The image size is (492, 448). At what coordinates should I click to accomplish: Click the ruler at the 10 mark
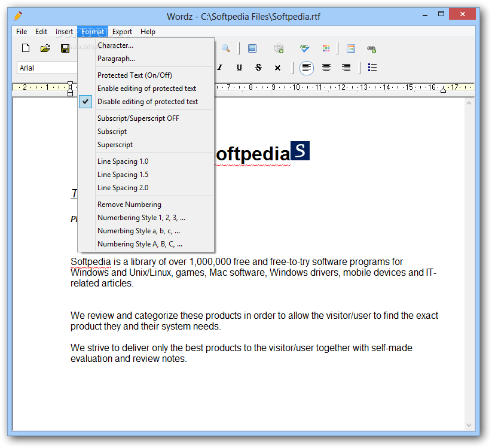tap(296, 87)
